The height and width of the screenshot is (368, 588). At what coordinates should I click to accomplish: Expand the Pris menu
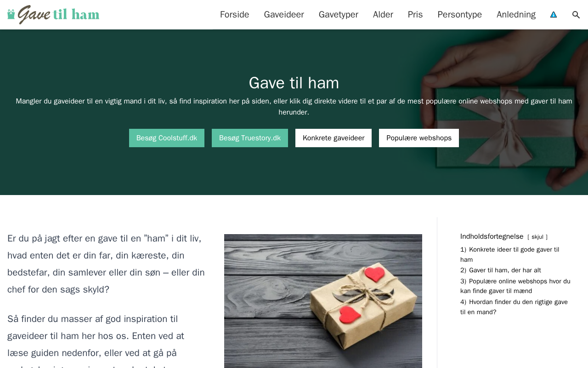415,15
